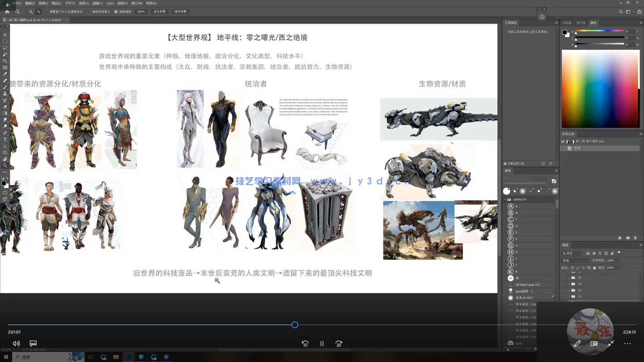Collapse the v20201219 brush folder
This screenshot has height=362, width=644.
click(x=505, y=199)
